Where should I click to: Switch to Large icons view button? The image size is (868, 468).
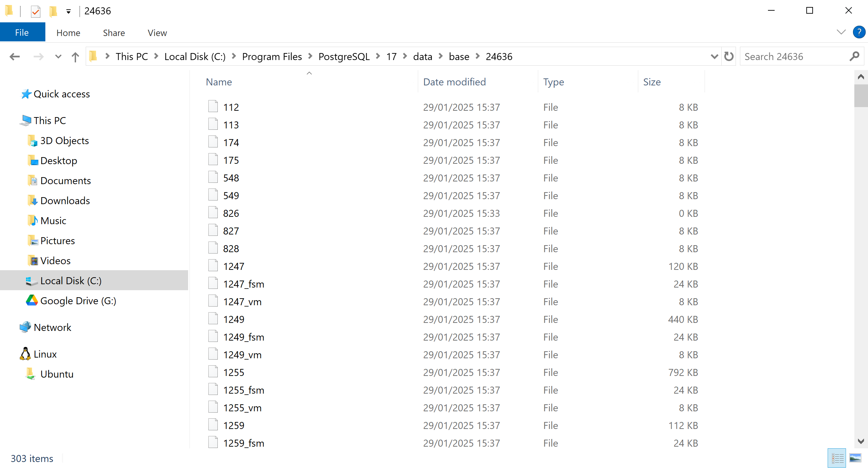[x=855, y=458]
